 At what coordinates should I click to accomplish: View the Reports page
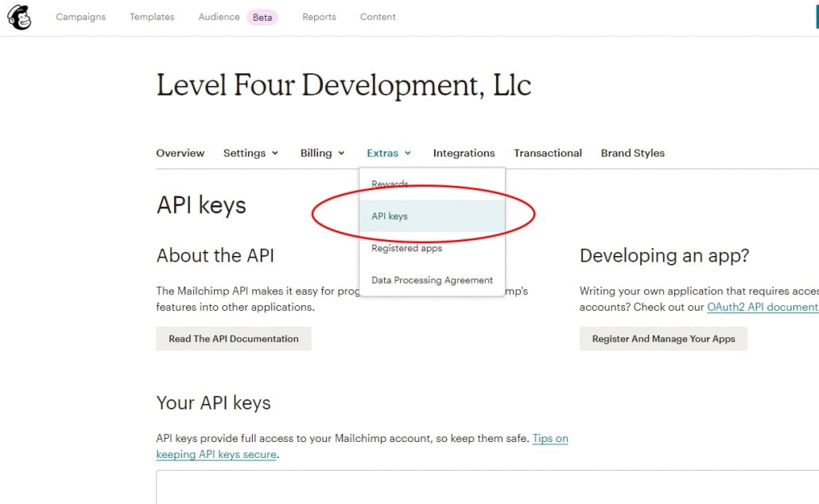tap(319, 17)
